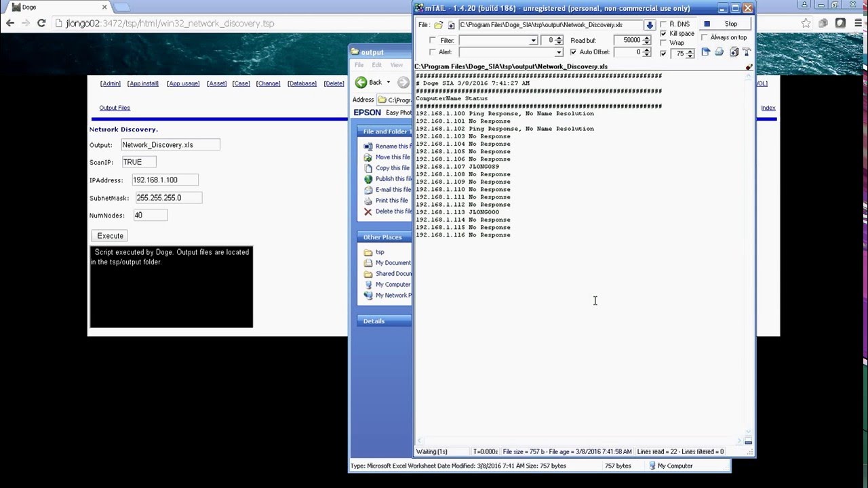Screen dimensions: 868x488
Task: Click the mTail file path field
Action: [x=551, y=25]
